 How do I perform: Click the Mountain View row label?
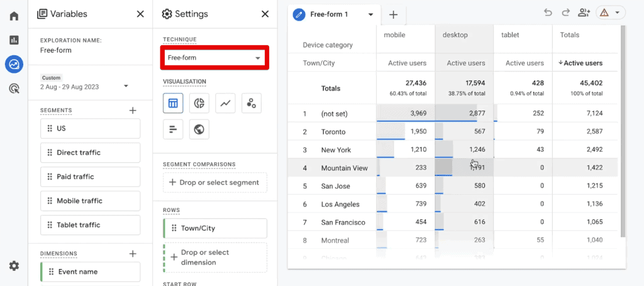pos(344,168)
